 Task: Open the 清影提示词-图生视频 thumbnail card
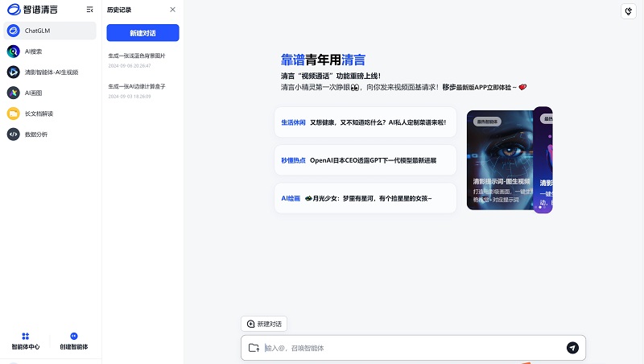coord(500,160)
